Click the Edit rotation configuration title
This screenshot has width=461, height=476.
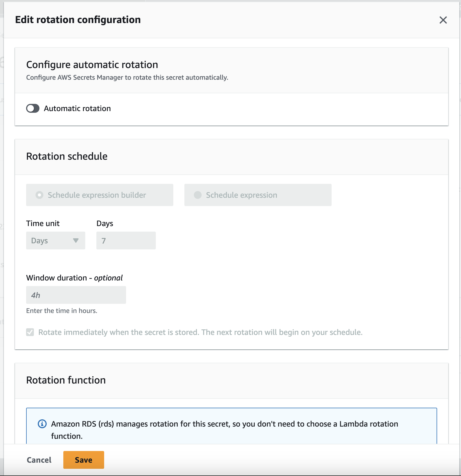tap(78, 20)
